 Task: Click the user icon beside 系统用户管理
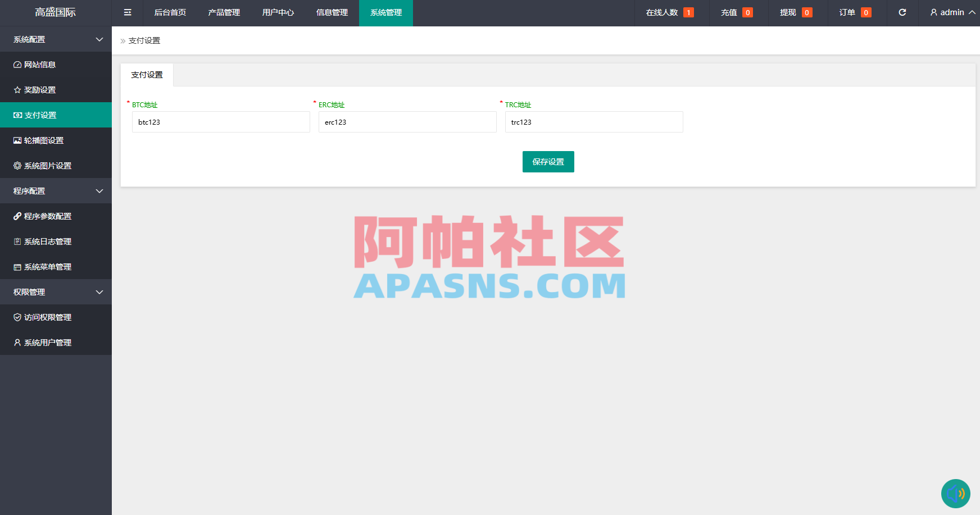click(x=17, y=343)
